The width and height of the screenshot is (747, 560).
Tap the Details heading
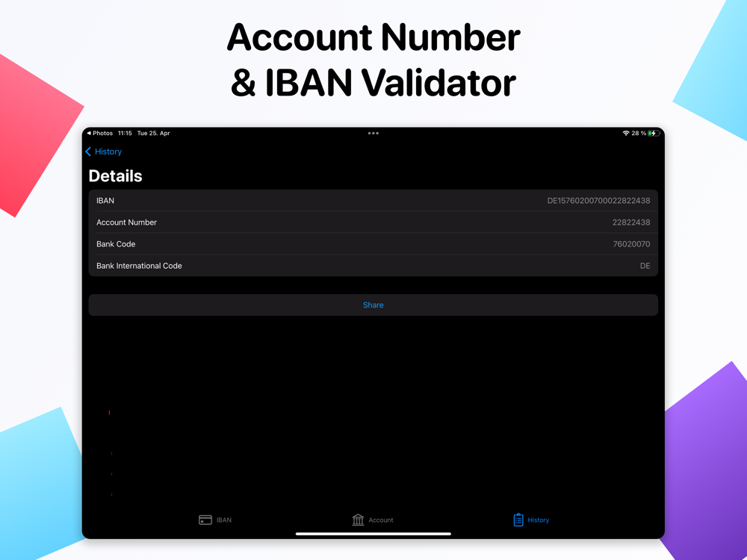(115, 175)
